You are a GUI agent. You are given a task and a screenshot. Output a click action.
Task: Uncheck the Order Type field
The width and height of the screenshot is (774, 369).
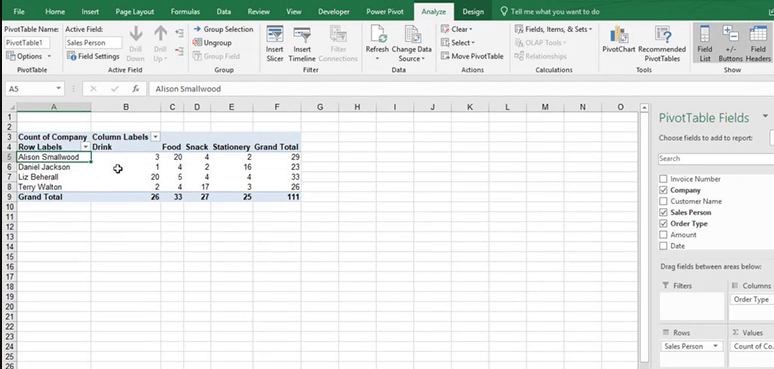click(663, 223)
